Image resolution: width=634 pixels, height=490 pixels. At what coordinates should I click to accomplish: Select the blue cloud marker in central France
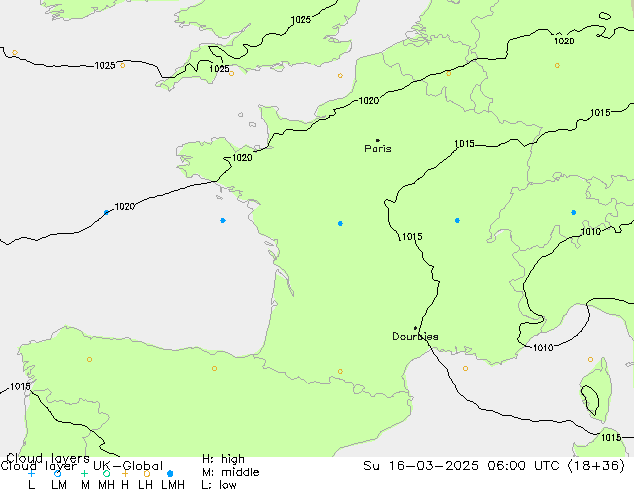(x=340, y=223)
